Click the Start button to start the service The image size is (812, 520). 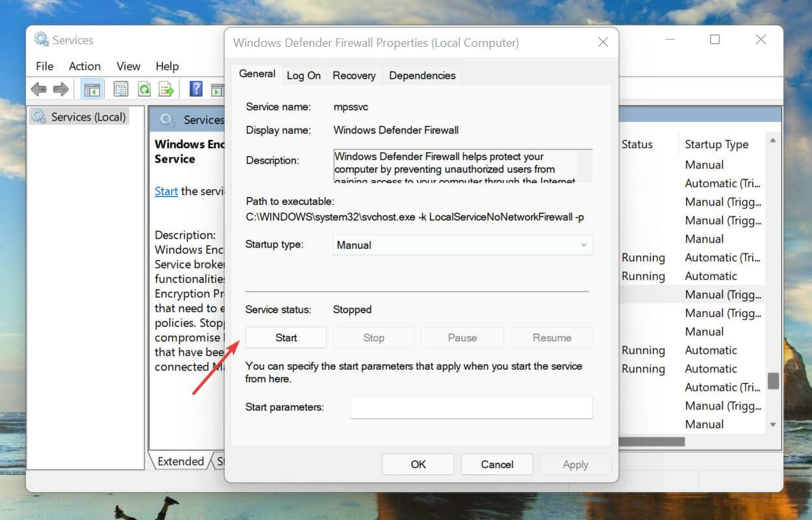[286, 337]
